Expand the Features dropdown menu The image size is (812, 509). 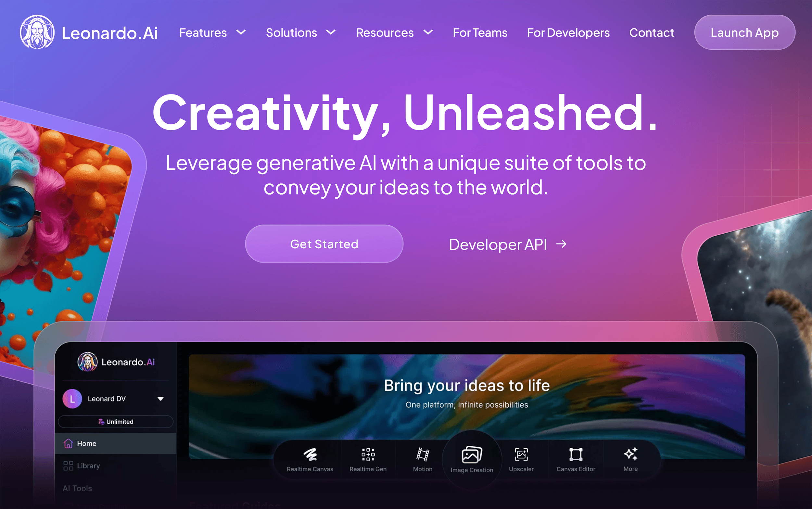213,32
